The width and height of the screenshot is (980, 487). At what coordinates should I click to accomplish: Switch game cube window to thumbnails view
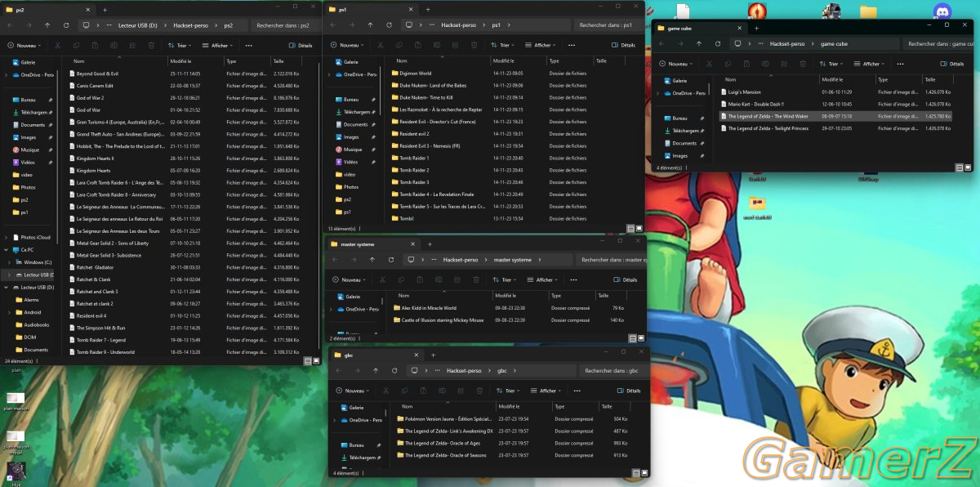pyautogui.click(x=968, y=167)
